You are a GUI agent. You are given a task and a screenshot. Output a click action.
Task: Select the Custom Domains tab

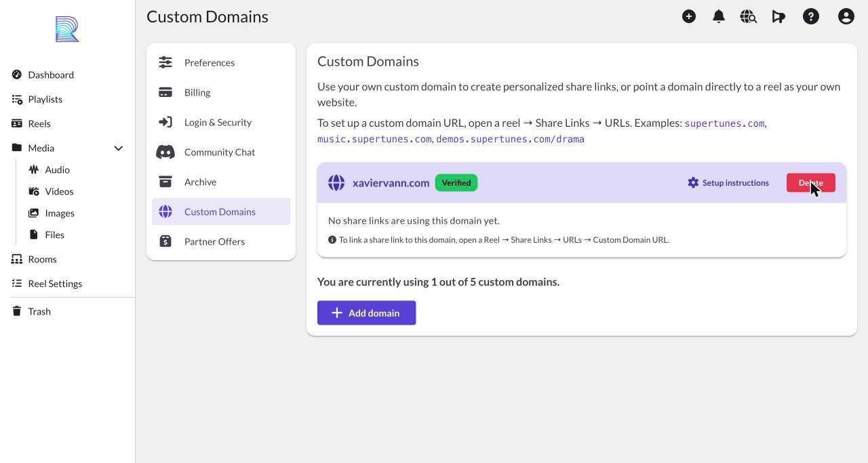coord(221,212)
